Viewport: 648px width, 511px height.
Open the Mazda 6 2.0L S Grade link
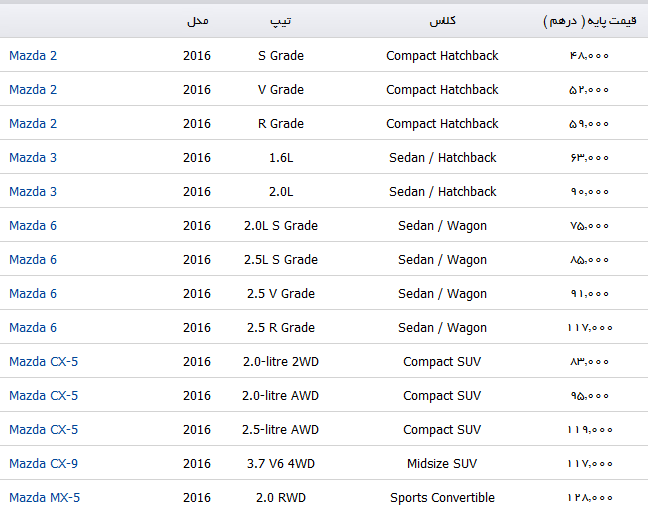point(33,225)
